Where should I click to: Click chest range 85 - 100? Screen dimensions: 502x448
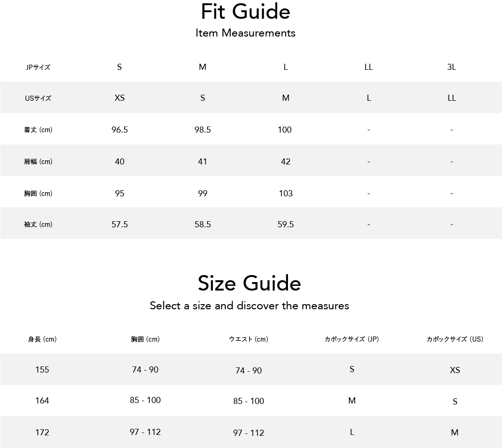[145, 400]
